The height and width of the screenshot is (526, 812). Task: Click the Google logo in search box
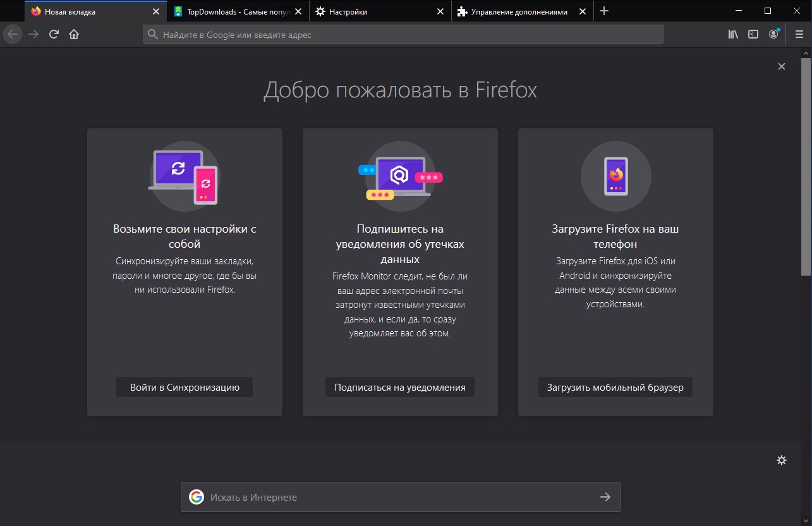pos(197,497)
